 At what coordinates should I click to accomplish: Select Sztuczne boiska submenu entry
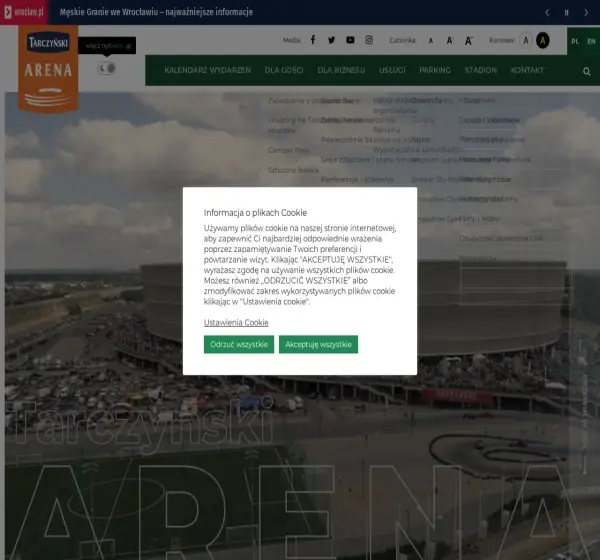[x=293, y=170]
